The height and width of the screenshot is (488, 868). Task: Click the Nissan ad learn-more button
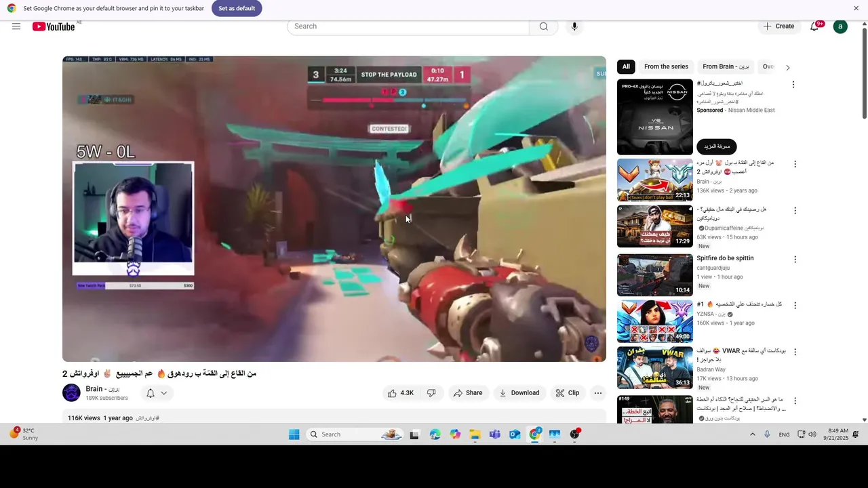[x=717, y=146]
